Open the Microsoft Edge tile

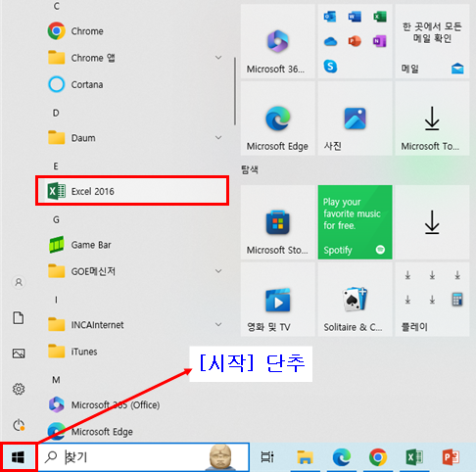[x=278, y=118]
